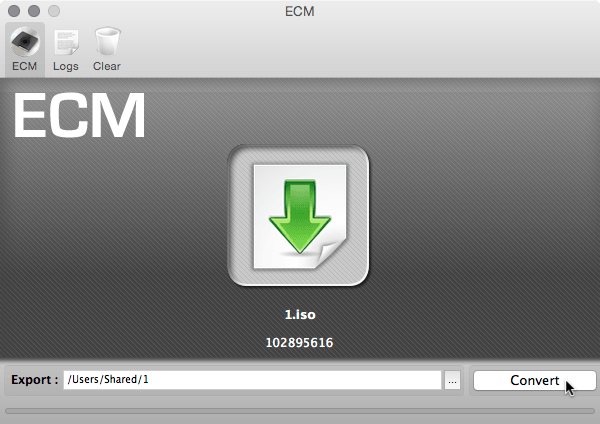The image size is (600, 424).
Task: Click the Export: label
Action: [x=34, y=380]
